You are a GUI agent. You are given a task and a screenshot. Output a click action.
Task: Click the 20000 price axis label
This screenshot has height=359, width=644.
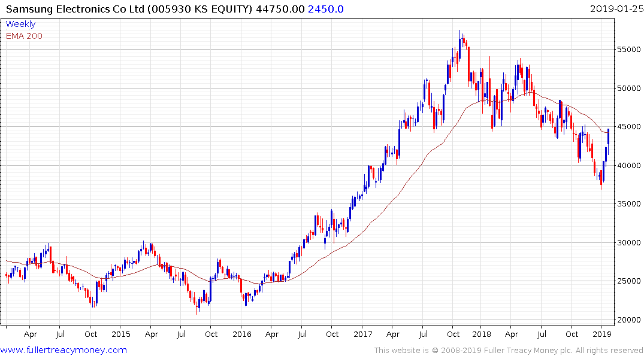click(x=629, y=320)
